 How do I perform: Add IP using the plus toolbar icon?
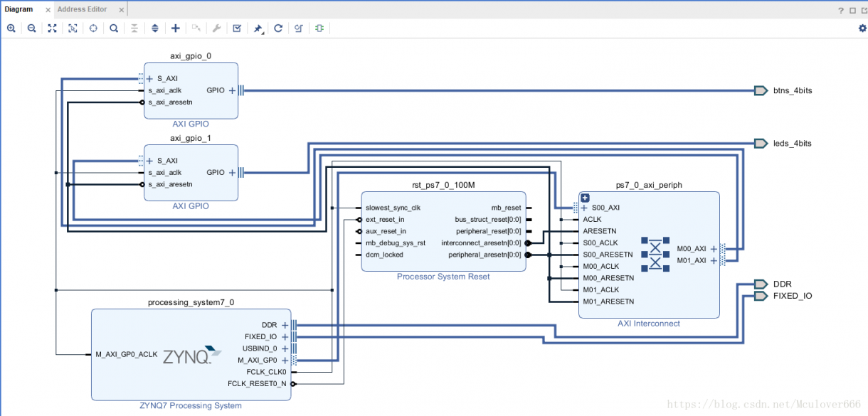tap(176, 28)
